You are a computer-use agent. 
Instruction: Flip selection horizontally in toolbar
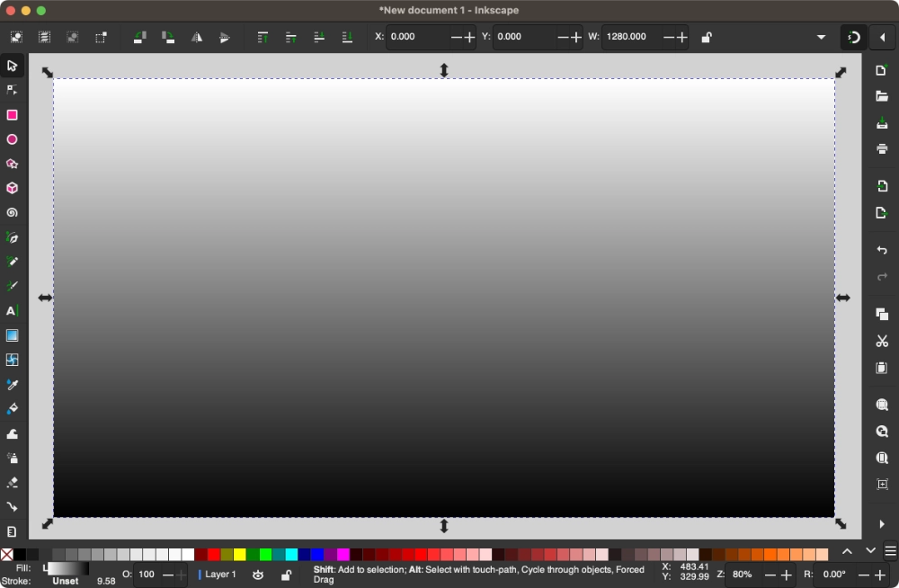tap(196, 37)
